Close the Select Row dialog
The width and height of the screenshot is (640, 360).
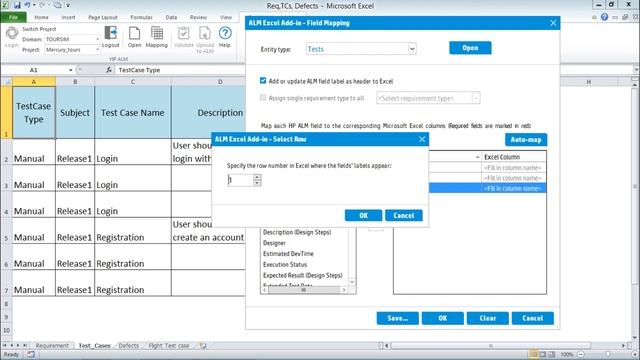click(x=422, y=139)
